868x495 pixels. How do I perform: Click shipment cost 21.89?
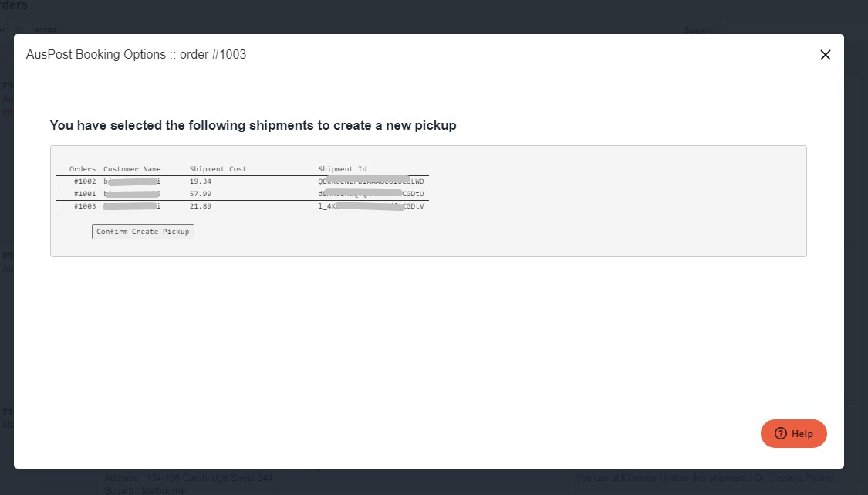tap(201, 205)
